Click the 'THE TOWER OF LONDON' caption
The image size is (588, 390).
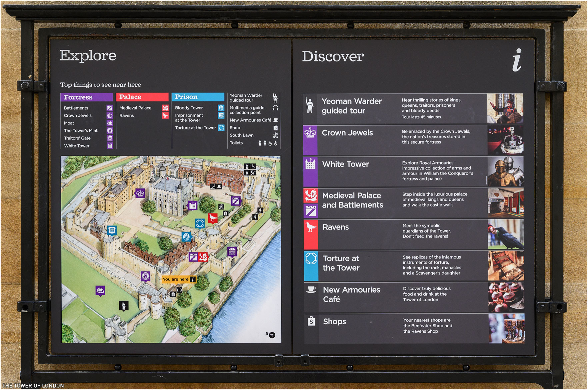[33, 386]
